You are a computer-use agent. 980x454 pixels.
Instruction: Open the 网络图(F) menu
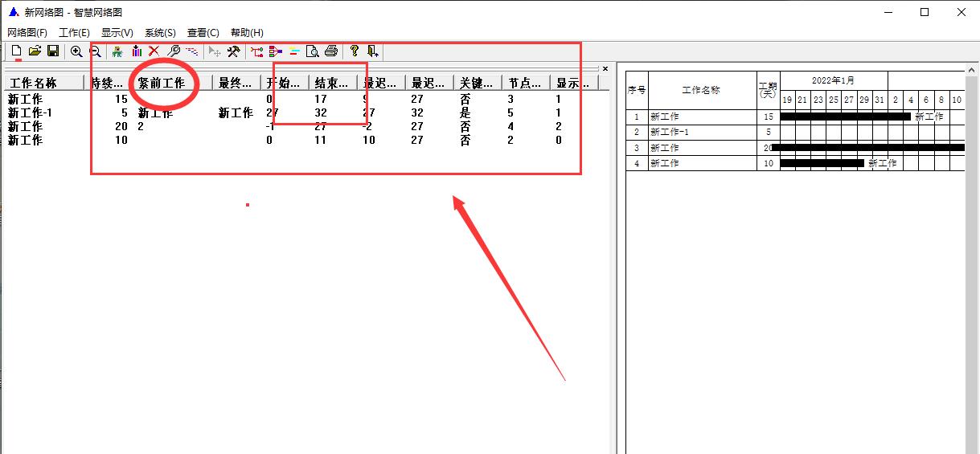click(x=27, y=33)
